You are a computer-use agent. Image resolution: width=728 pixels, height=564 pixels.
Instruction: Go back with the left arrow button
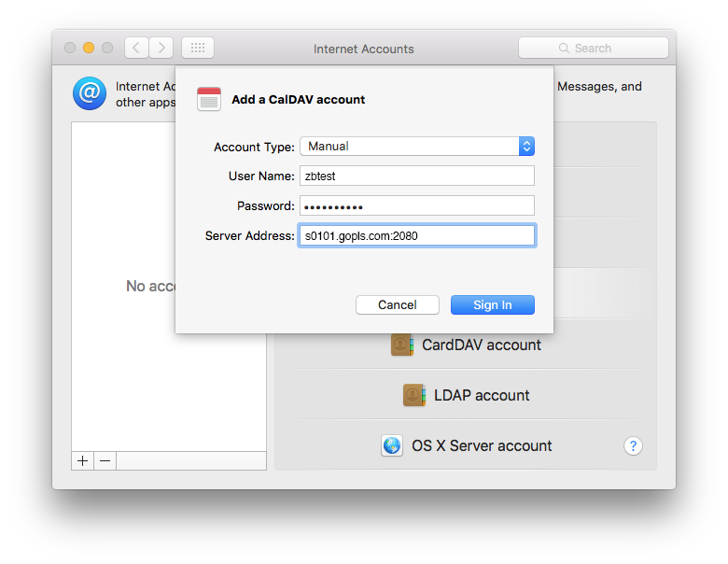[x=137, y=48]
